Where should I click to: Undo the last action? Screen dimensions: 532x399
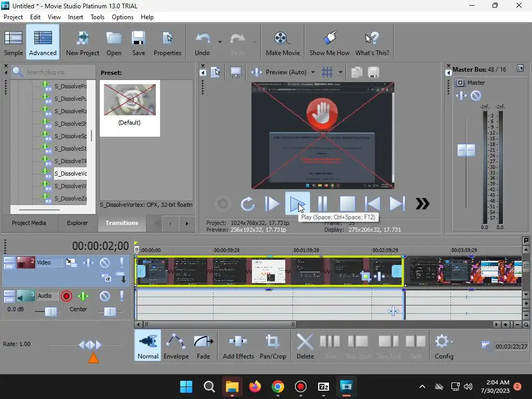pyautogui.click(x=203, y=43)
